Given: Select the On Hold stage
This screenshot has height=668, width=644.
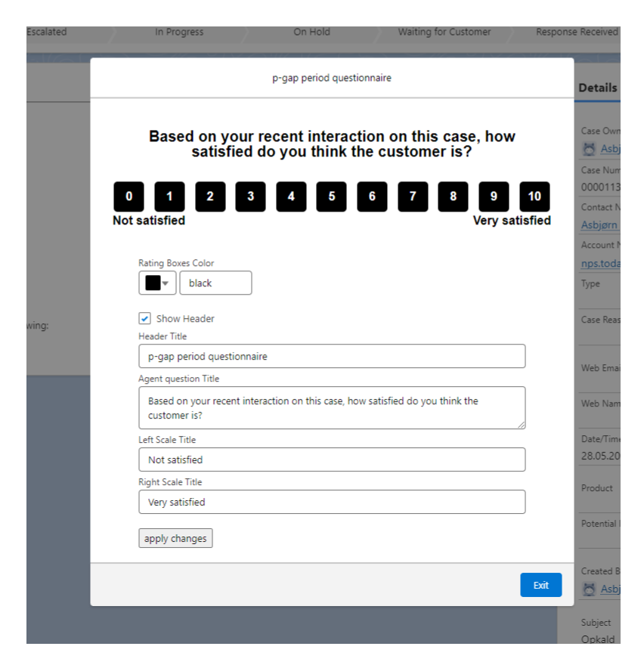Looking at the screenshot, I should point(311,32).
